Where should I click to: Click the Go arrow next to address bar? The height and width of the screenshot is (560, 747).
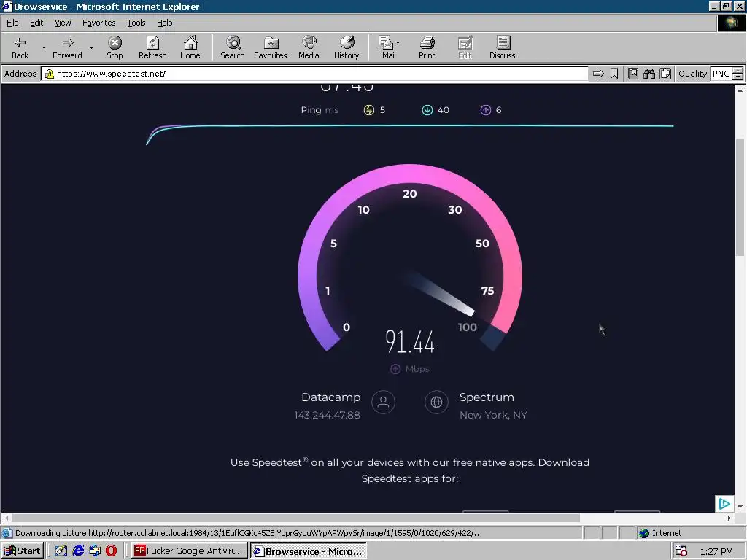coord(598,74)
